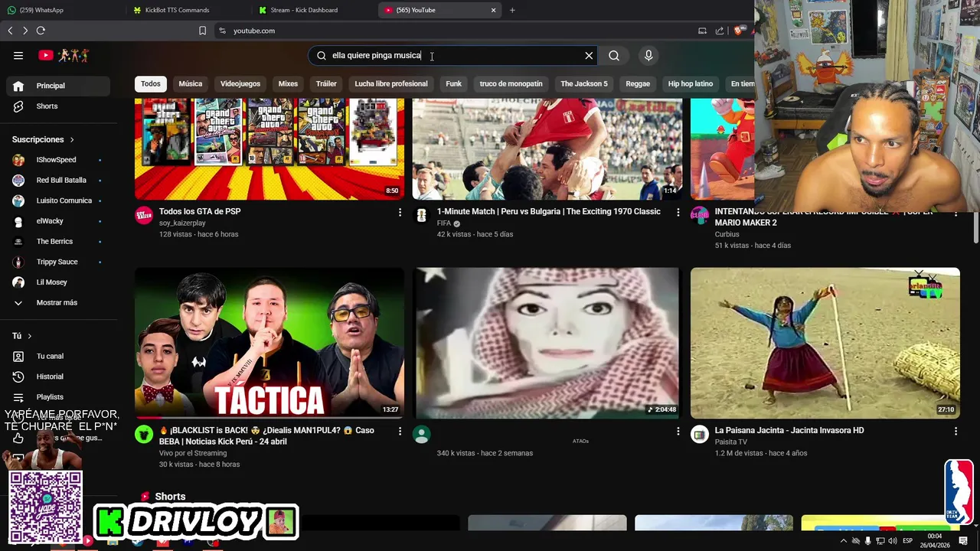Click the browser back arrow
This screenshot has width=980, height=551.
(x=10, y=31)
